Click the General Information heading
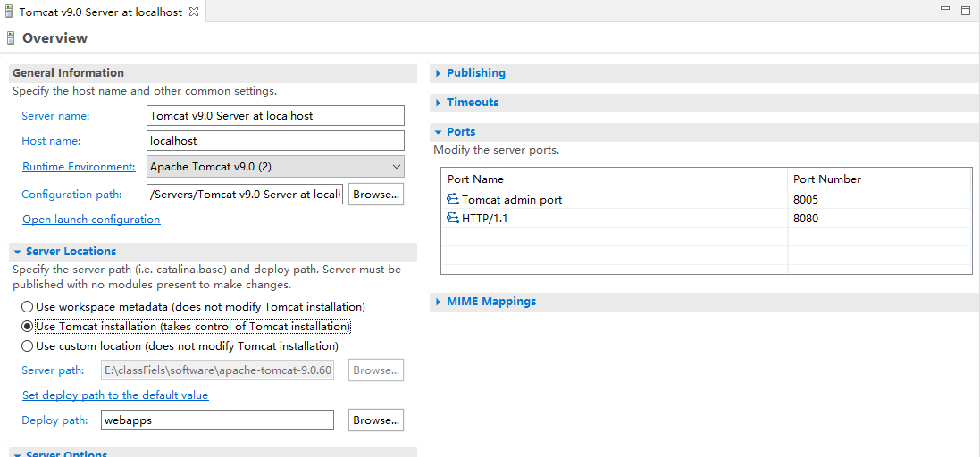Image resolution: width=980 pixels, height=457 pixels. click(x=68, y=73)
